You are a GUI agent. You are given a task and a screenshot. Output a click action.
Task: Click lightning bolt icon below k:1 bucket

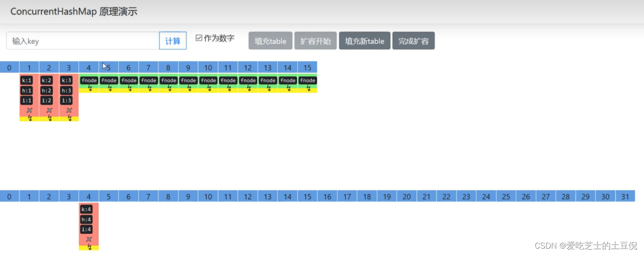tap(30, 118)
